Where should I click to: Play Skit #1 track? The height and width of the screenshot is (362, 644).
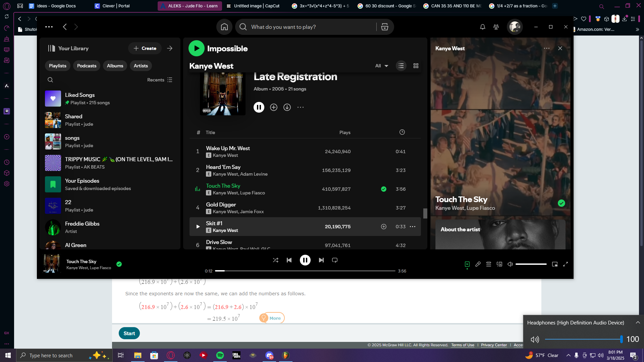[198, 227]
